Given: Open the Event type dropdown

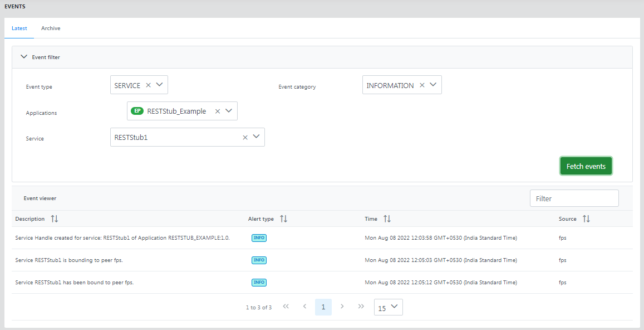Looking at the screenshot, I should [x=159, y=85].
